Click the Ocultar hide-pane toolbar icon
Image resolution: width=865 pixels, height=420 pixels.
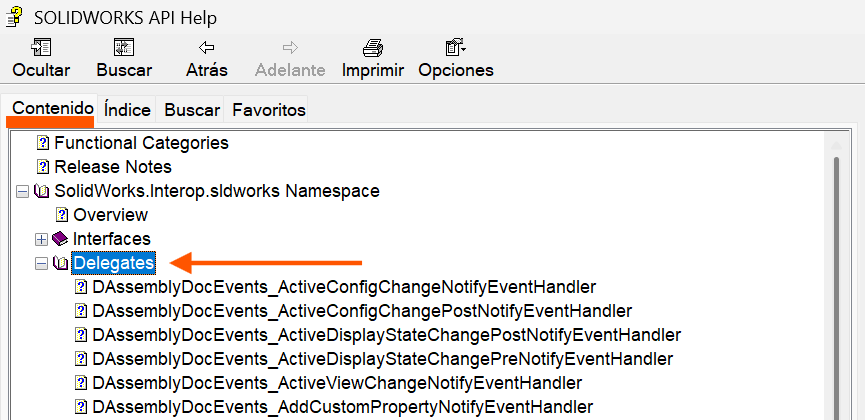pos(41,47)
